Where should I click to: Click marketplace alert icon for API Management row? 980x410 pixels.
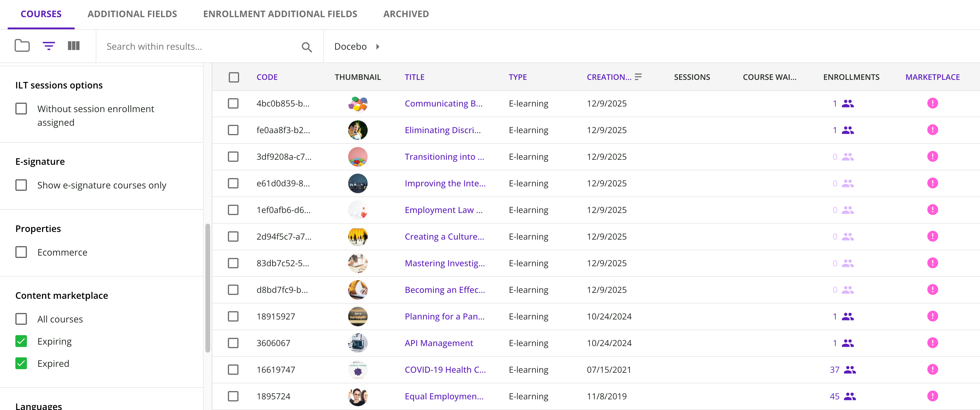(x=932, y=343)
